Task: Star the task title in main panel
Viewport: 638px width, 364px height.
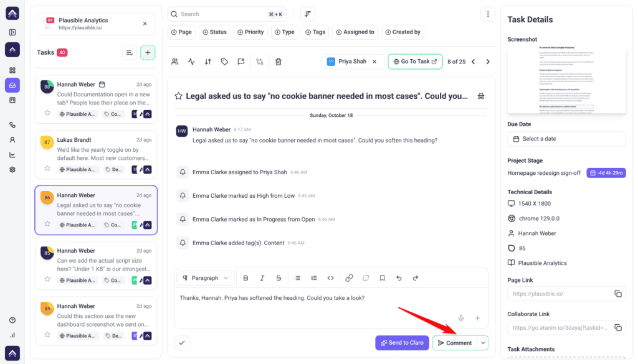Action: point(178,96)
